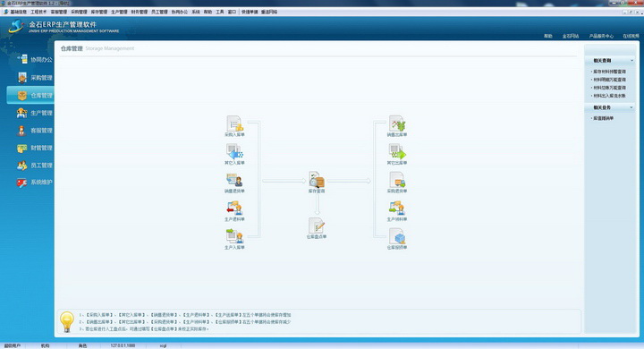Open the 员工管理 menu in the menu bar
The width and height of the screenshot is (644, 349).
(x=159, y=12)
